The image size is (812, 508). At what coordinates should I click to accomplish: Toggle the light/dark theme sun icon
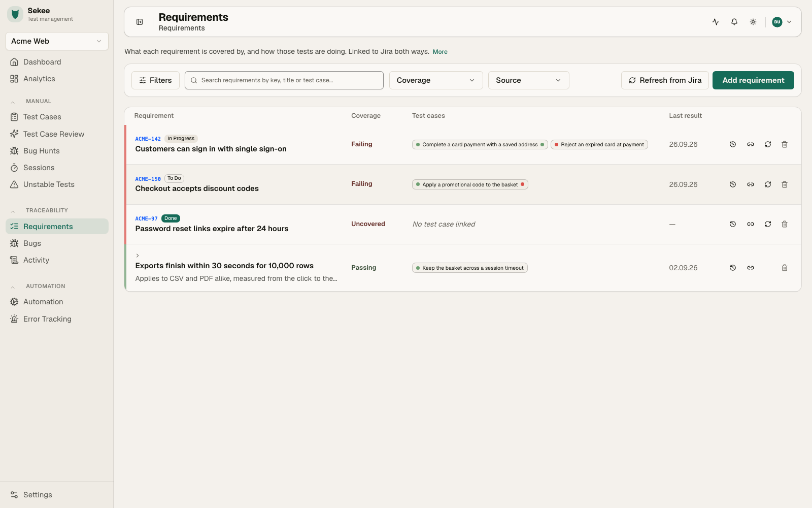click(753, 22)
